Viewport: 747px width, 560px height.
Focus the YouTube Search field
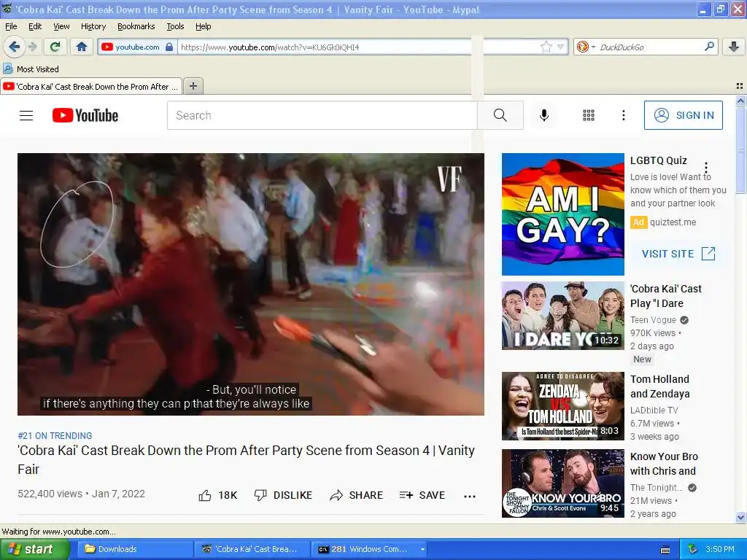coord(322,115)
